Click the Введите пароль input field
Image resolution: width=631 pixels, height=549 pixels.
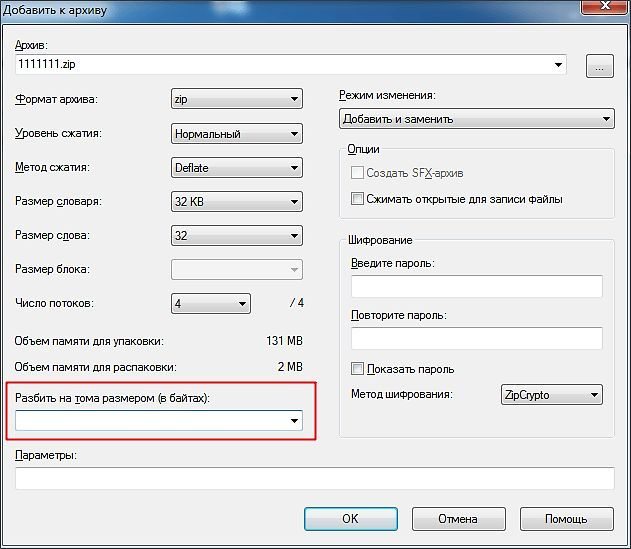coord(476,286)
